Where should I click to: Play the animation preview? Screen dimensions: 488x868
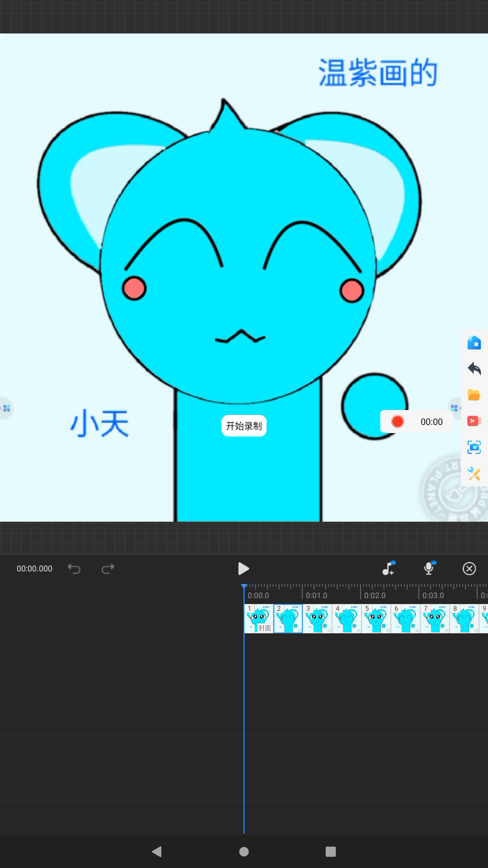(244, 569)
